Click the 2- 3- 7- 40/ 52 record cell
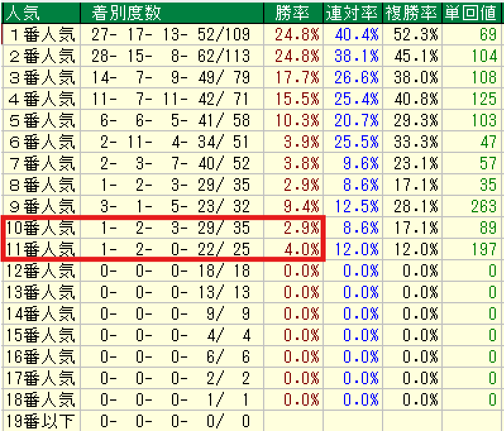Image resolution: width=504 pixels, height=431 pixels. click(172, 164)
